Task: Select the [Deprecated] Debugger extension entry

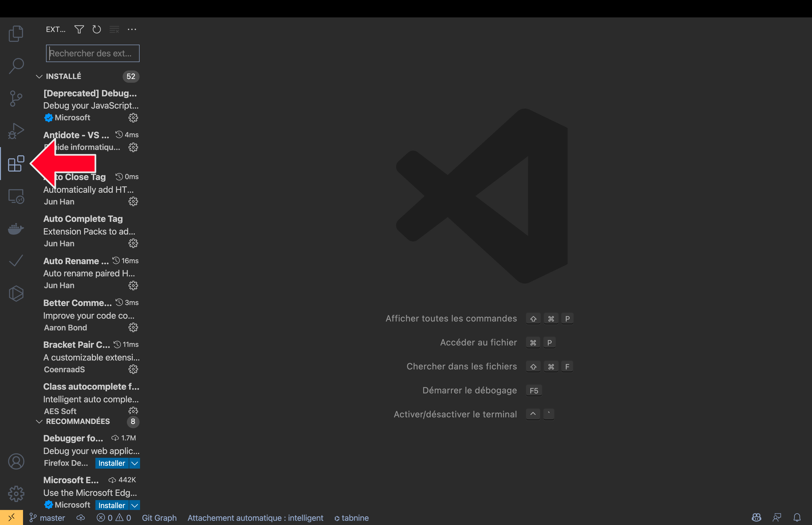Action: pos(88,105)
